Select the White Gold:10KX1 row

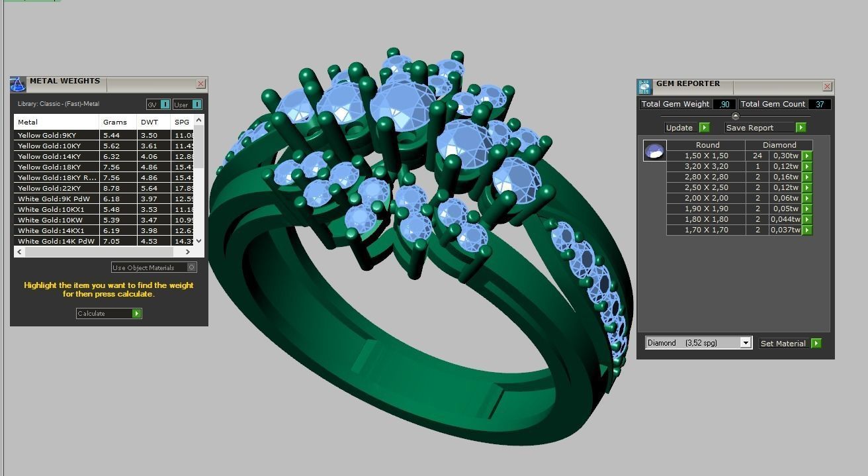coord(105,209)
